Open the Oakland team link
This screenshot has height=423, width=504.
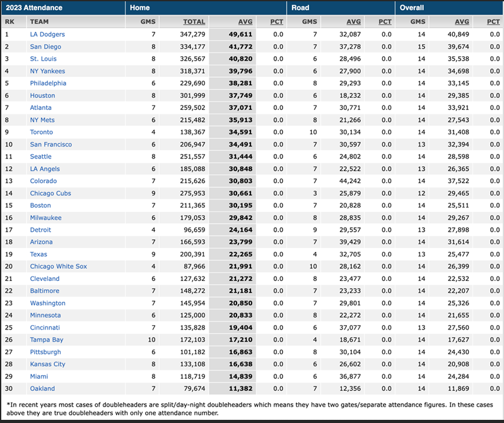[x=42, y=388]
